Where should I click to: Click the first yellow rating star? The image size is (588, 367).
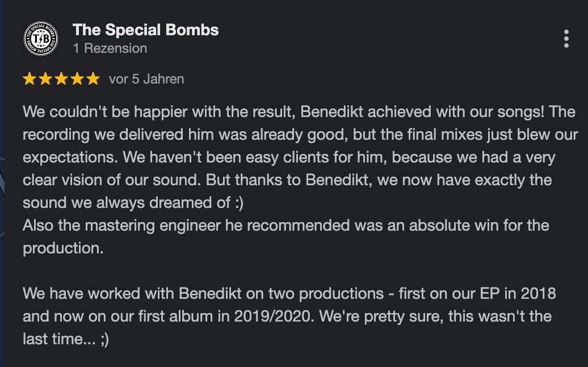click(x=30, y=79)
